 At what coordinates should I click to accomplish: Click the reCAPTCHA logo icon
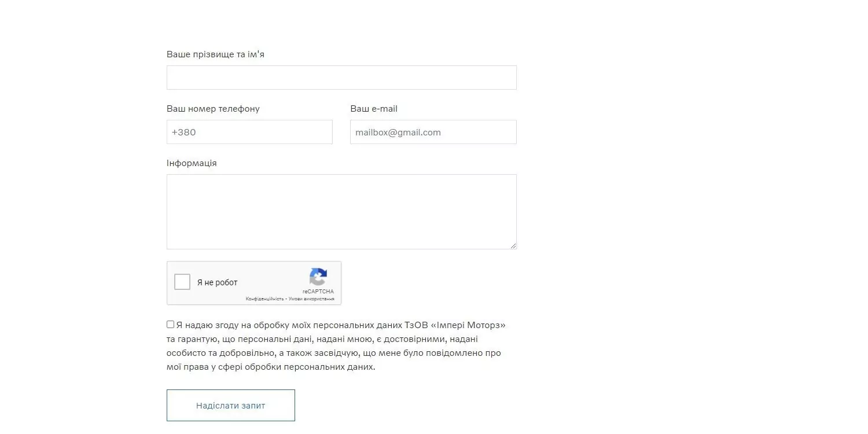[x=318, y=276]
